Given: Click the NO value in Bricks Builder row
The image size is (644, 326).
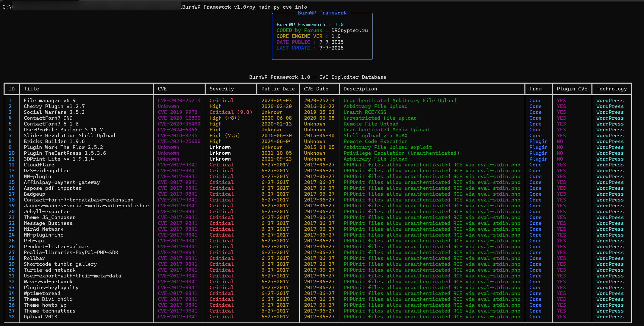Looking at the screenshot, I should pyautogui.click(x=560, y=141).
